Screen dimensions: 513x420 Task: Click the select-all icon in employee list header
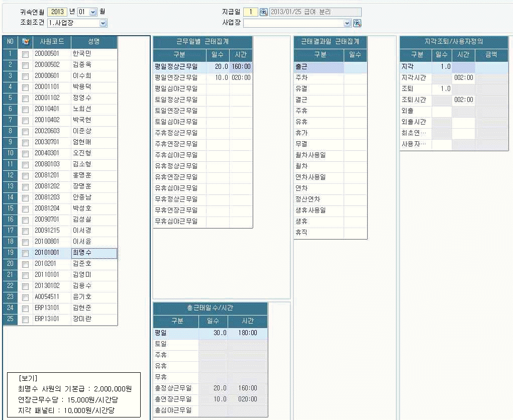click(x=25, y=42)
